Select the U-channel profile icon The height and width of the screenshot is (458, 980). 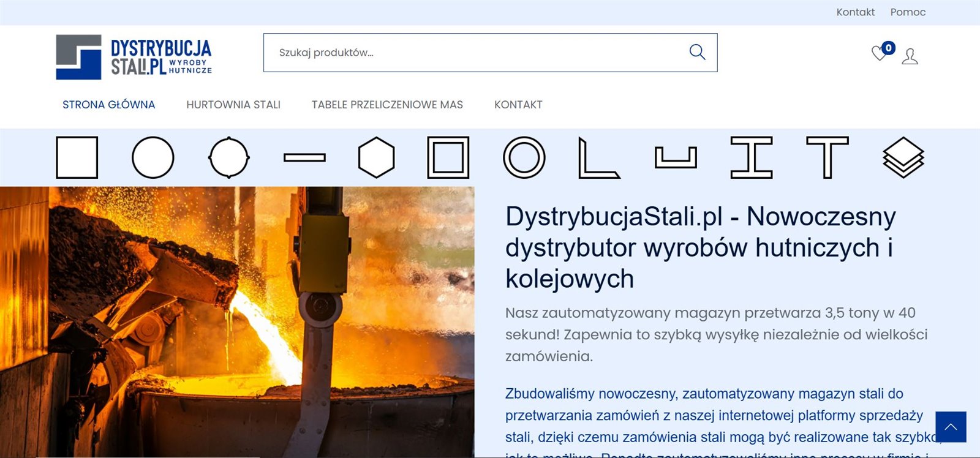676,157
